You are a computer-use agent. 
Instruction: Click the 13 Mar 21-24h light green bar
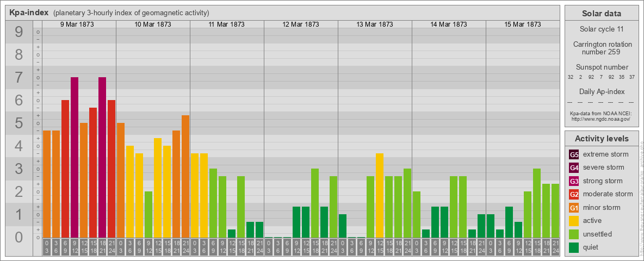point(407,203)
